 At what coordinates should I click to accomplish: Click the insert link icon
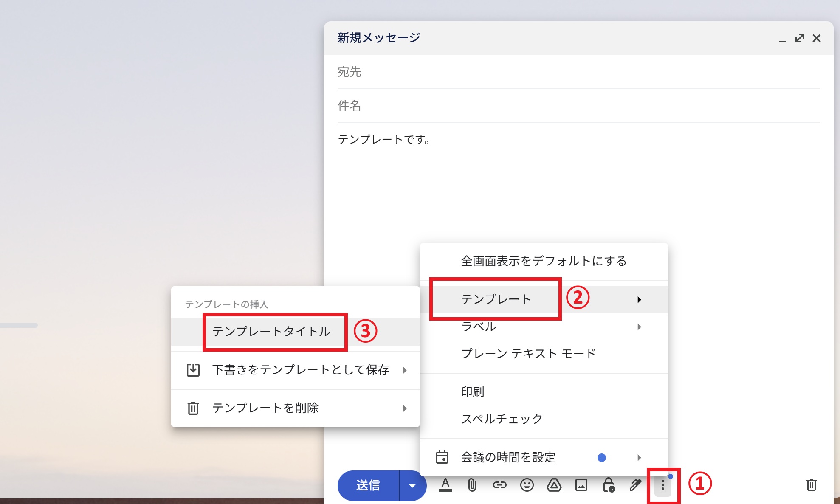click(x=499, y=485)
